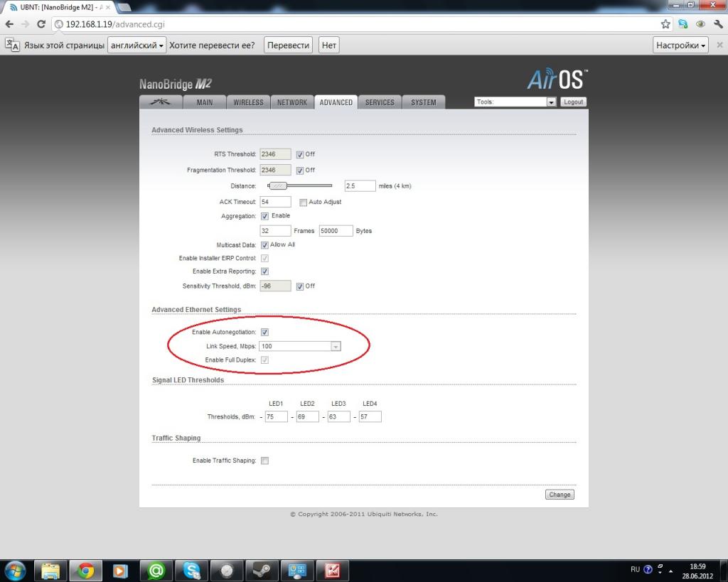This screenshot has width=728, height=582.
Task: Open Steam from taskbar
Action: [x=262, y=571]
